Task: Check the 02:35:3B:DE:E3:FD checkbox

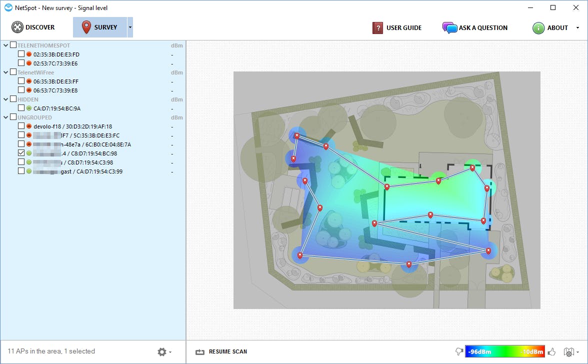Action: (21, 54)
